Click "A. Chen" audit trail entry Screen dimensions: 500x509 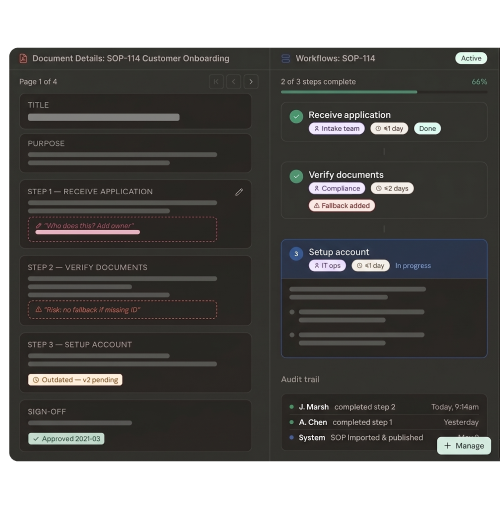[384, 422]
